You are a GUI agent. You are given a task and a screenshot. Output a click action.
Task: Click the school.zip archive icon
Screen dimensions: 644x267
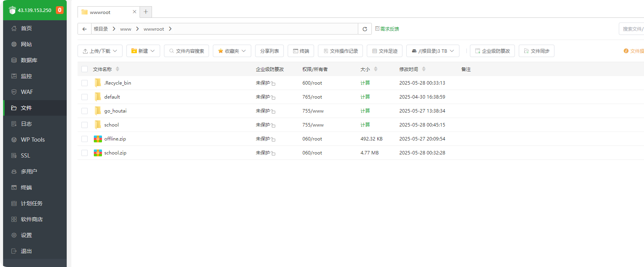[98, 153]
